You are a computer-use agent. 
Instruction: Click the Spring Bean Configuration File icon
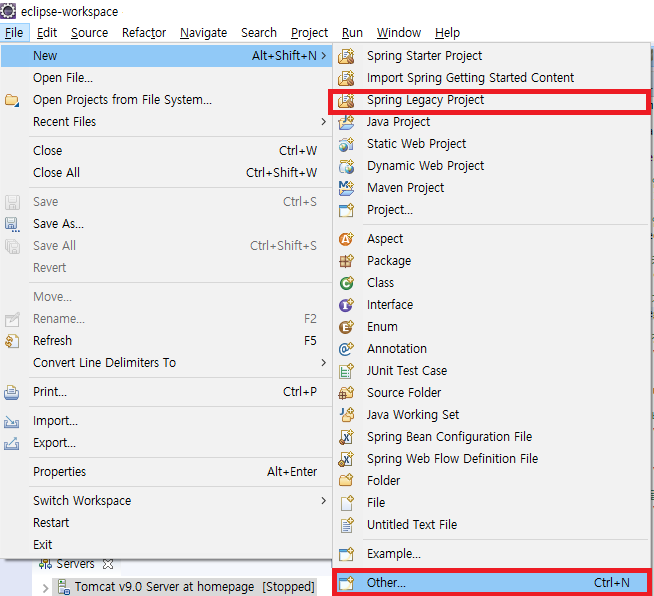[346, 437]
